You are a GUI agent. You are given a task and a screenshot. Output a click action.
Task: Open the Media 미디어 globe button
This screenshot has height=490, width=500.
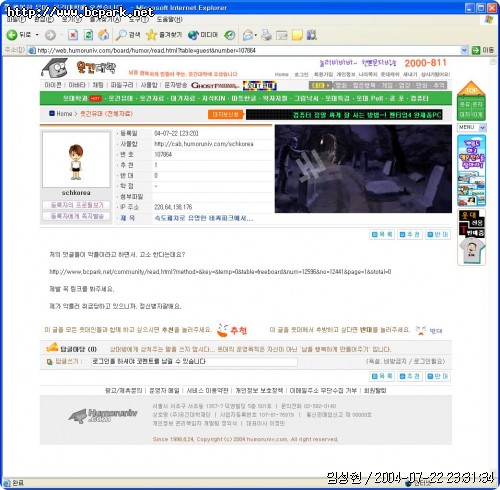click(203, 35)
